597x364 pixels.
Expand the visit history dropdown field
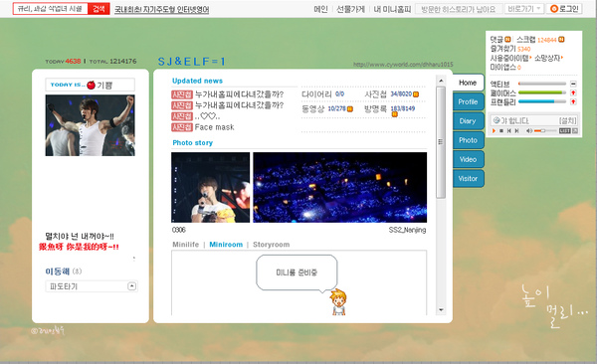pyautogui.click(x=459, y=9)
